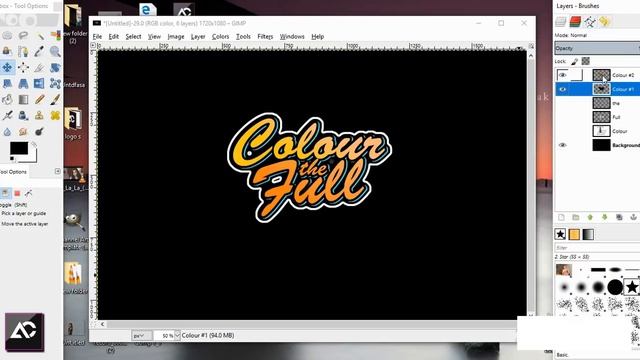Viewport: 640px width, 360px height.
Task: Select the Perspective tool
Action: [x=23, y=83]
